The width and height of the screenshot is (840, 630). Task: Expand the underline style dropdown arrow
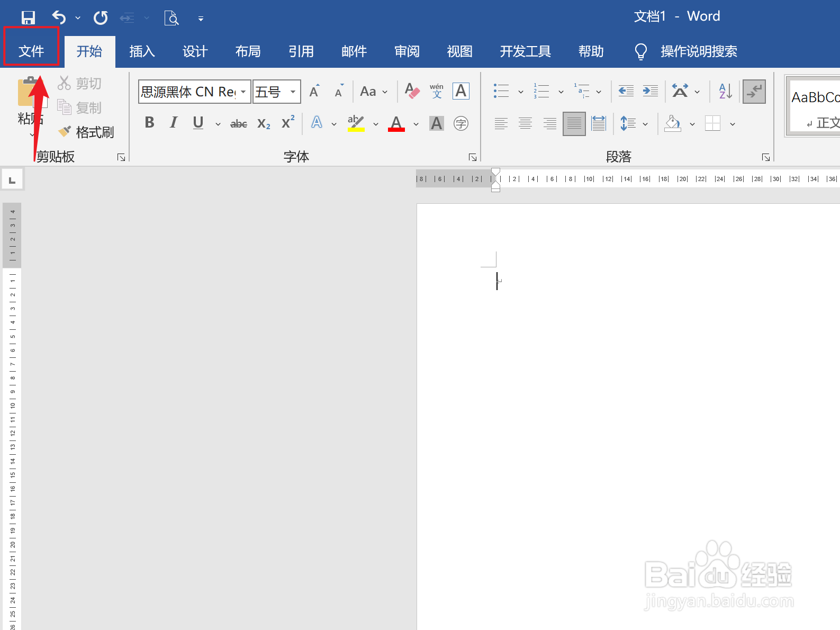(x=218, y=124)
